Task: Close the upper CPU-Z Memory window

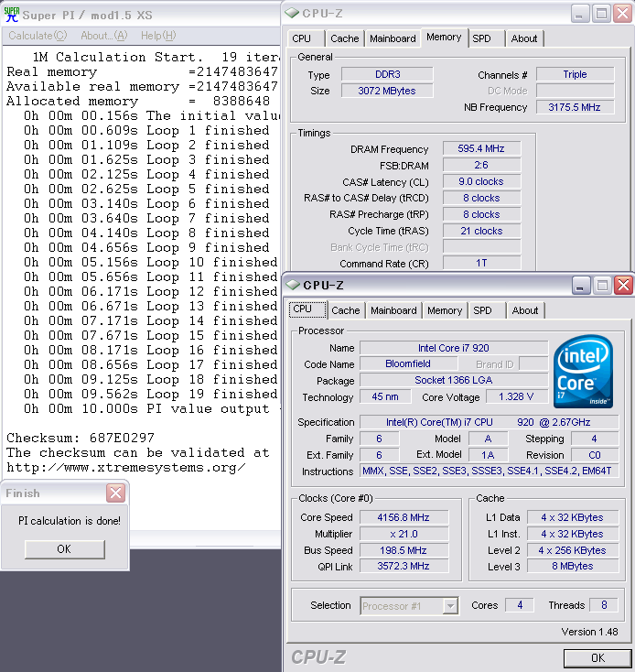Action: pos(622,14)
